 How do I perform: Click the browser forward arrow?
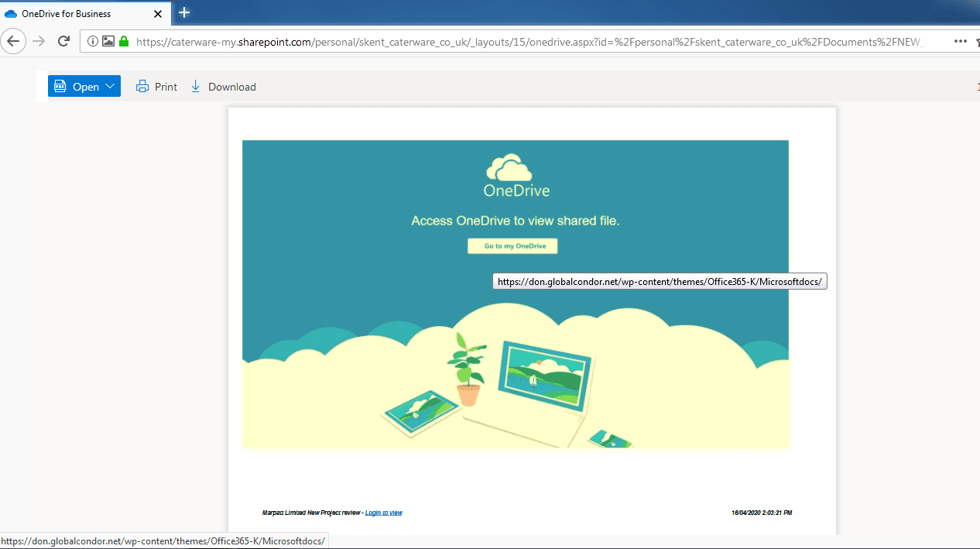point(39,41)
